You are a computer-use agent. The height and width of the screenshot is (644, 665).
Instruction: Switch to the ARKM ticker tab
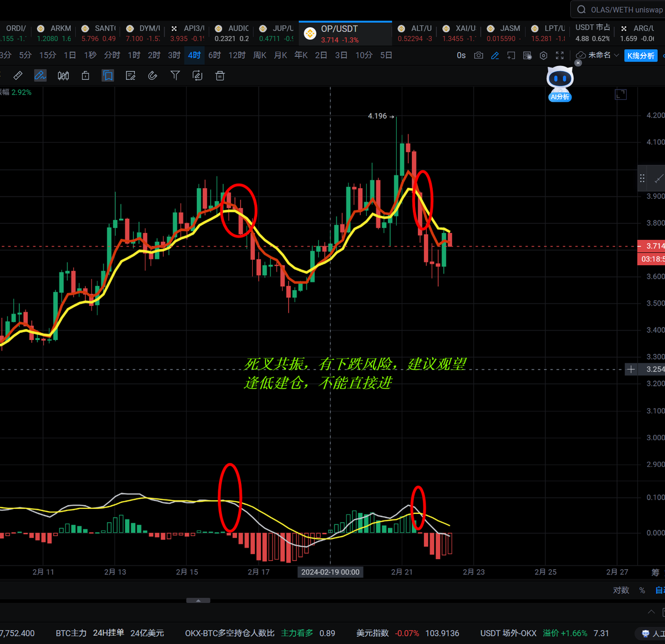click(54, 33)
